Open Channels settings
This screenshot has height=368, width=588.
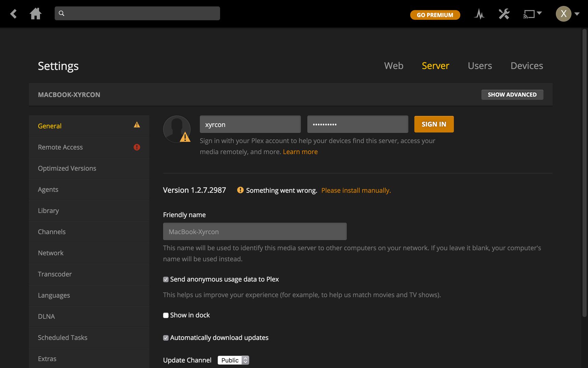coord(89,232)
